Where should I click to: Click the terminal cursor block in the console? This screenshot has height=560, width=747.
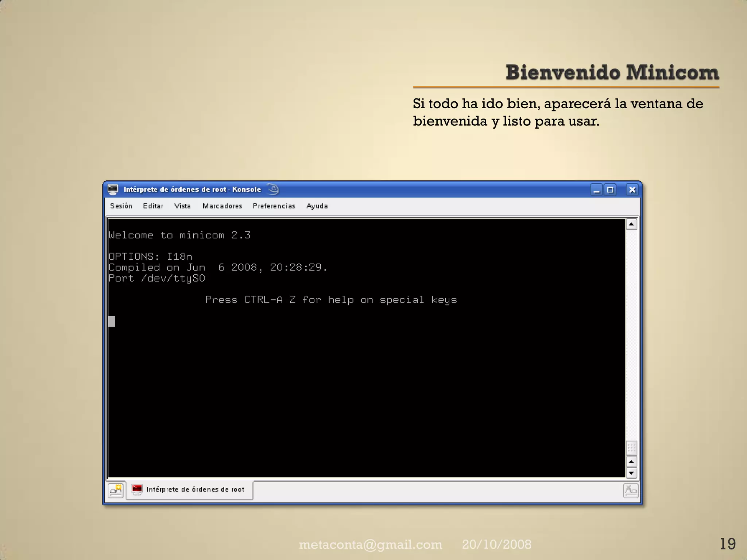coord(112,321)
